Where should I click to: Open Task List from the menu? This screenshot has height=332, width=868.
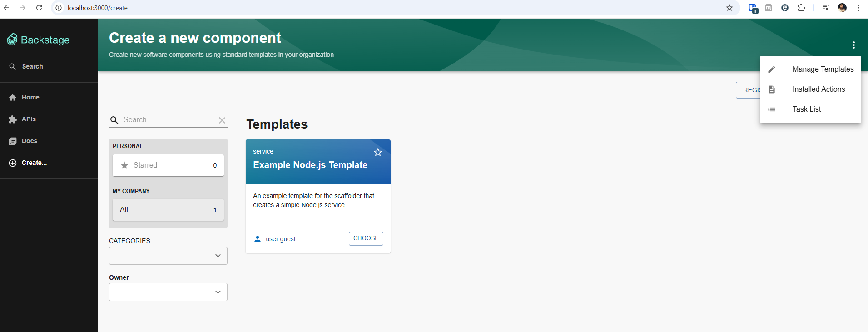[806, 109]
